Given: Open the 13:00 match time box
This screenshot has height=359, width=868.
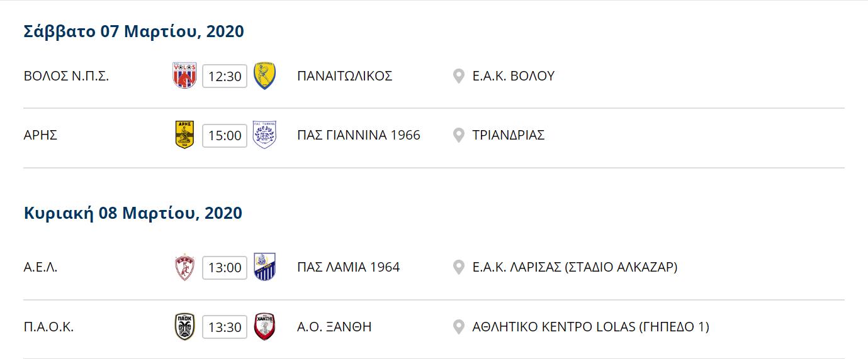Looking at the screenshot, I should (225, 267).
